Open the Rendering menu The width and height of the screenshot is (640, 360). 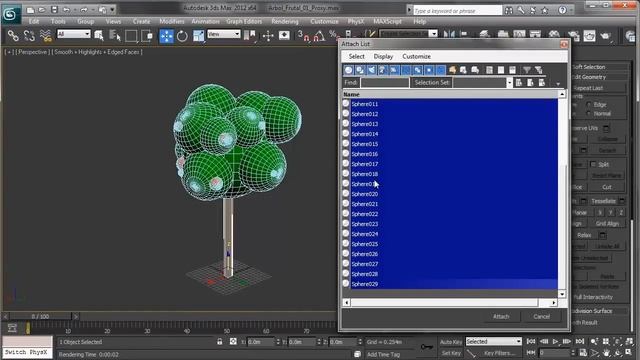click(285, 21)
